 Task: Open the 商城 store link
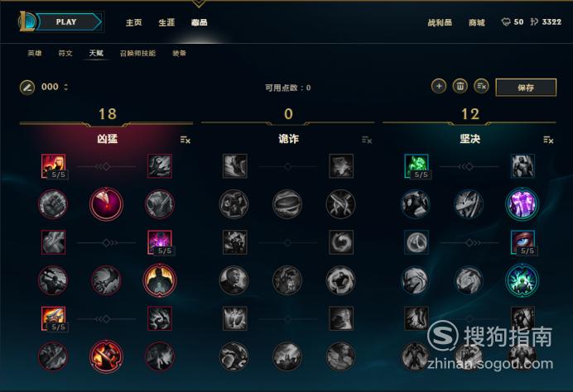(x=476, y=22)
